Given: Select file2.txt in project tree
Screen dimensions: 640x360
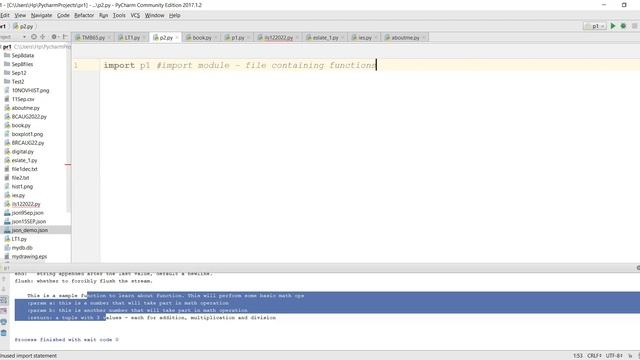Looking at the screenshot, I should coord(17,178).
